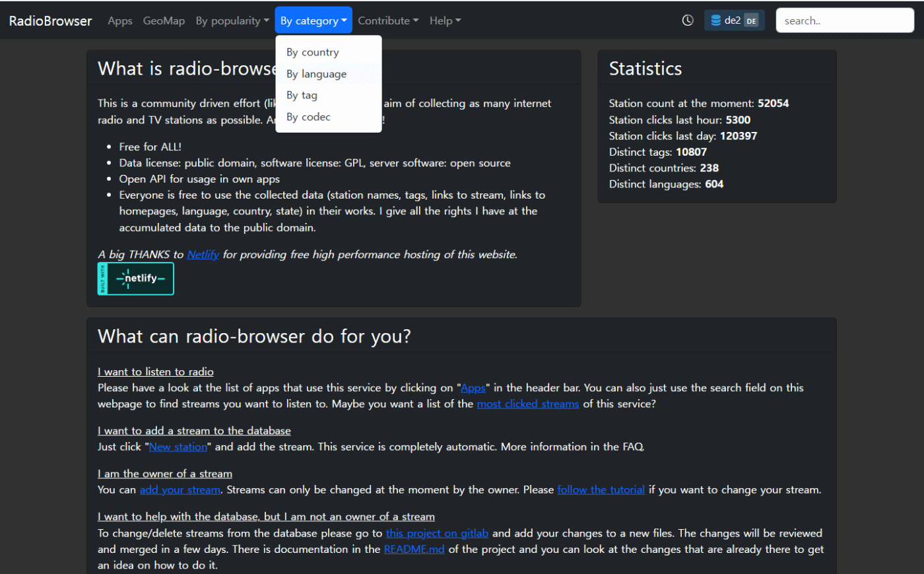Screen dimensions: 924x574
Task: Follow the most clicked streams link
Action: click(x=528, y=404)
